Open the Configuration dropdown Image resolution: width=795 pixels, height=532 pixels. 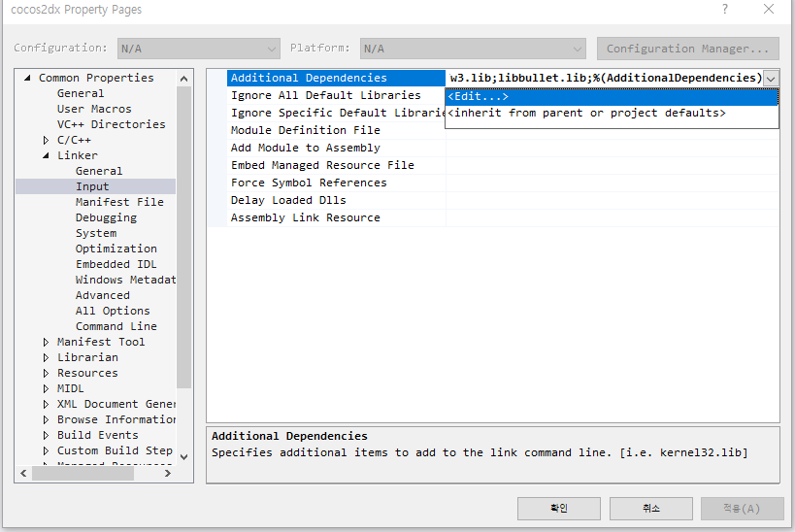[199, 49]
